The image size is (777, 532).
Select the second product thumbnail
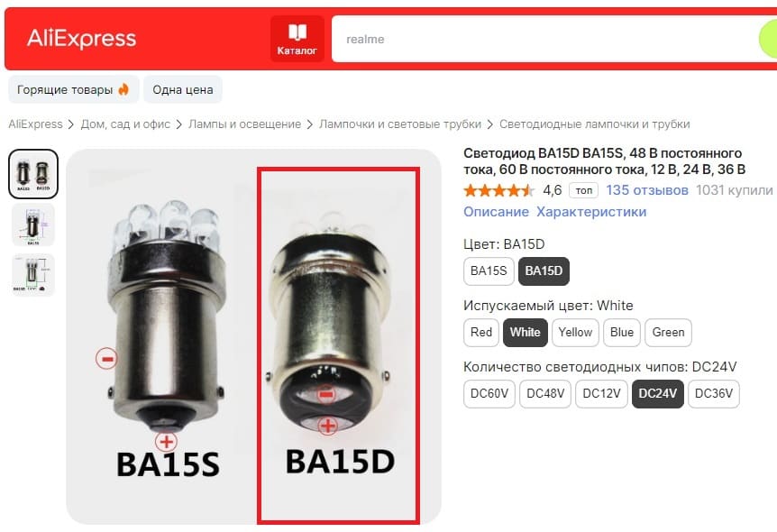(x=33, y=225)
